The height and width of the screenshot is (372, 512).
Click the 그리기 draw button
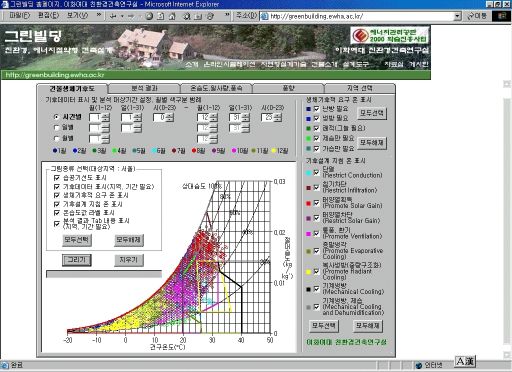77,260
